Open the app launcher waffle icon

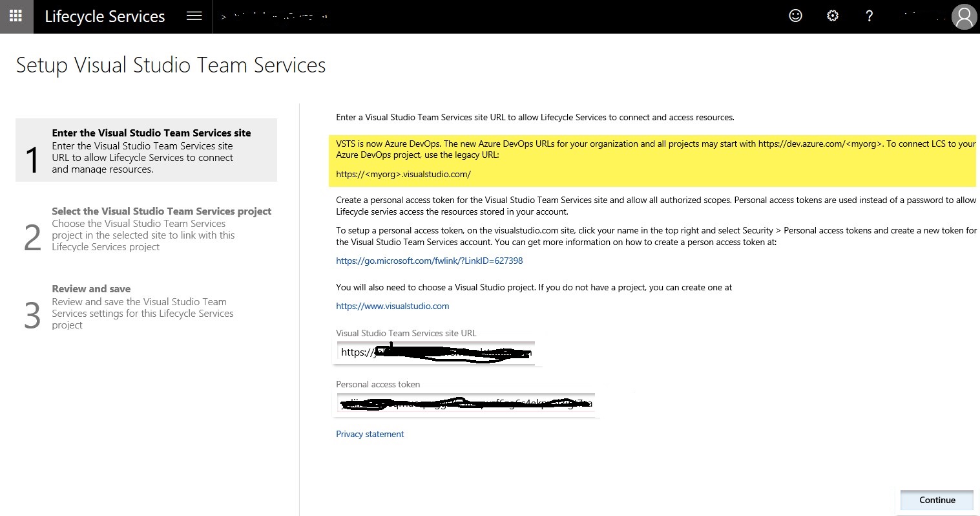[x=16, y=16]
